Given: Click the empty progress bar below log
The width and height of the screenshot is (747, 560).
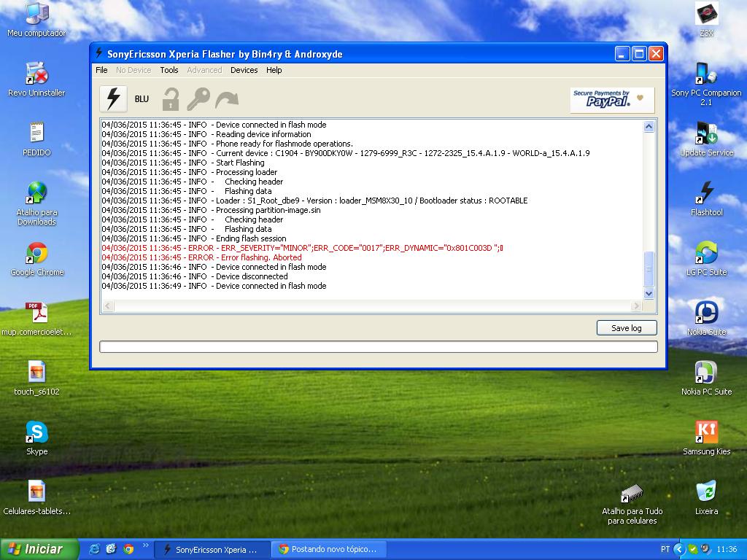Looking at the screenshot, I should coord(379,346).
